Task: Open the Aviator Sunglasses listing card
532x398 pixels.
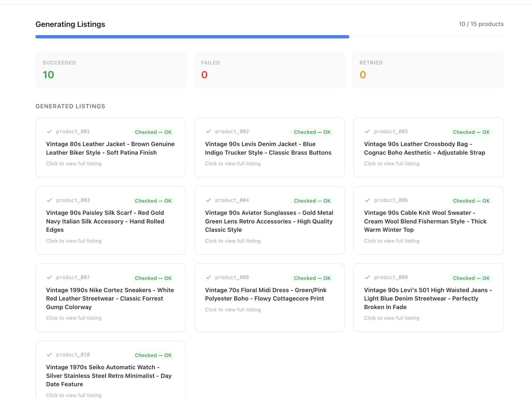Action: pos(269,221)
